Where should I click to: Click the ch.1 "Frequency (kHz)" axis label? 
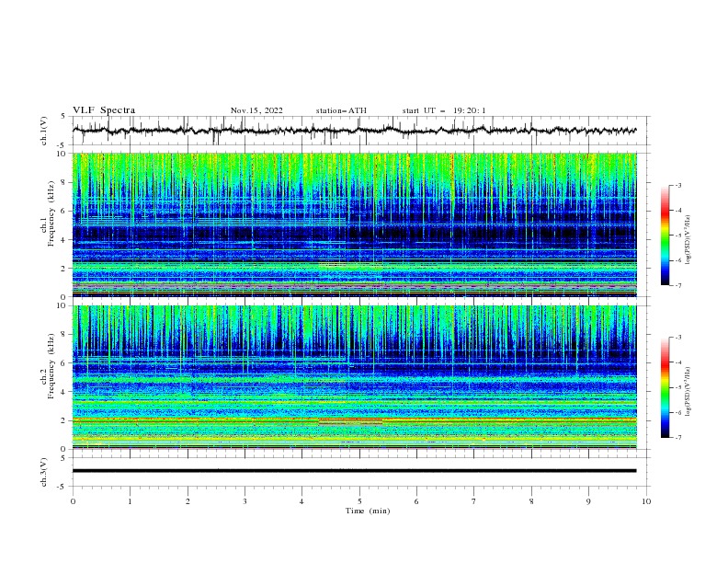51,214
